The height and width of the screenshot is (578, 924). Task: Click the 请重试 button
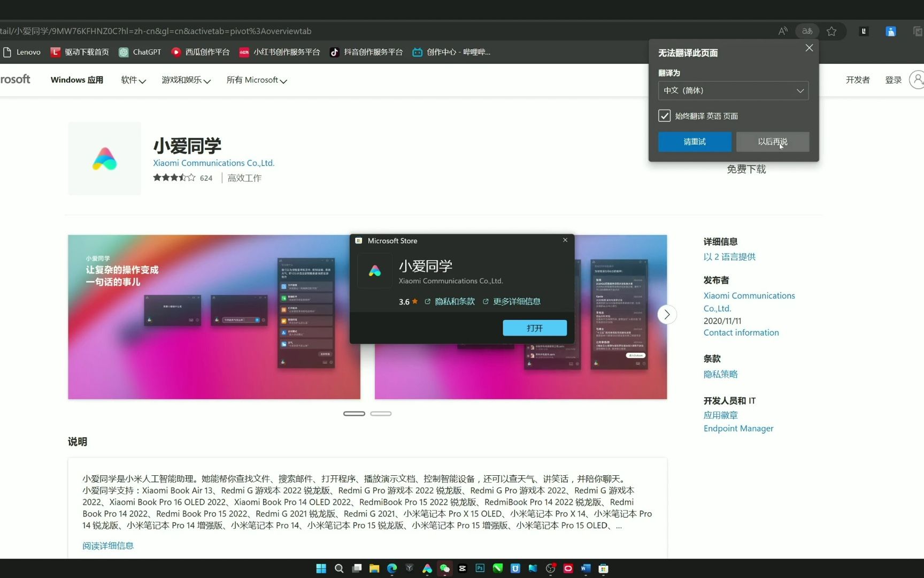pos(695,142)
